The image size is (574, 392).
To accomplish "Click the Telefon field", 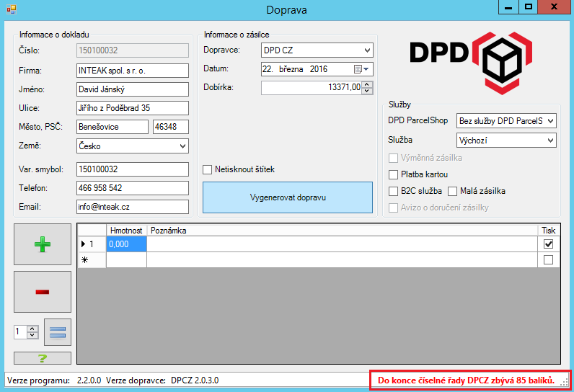I will tap(133, 188).
